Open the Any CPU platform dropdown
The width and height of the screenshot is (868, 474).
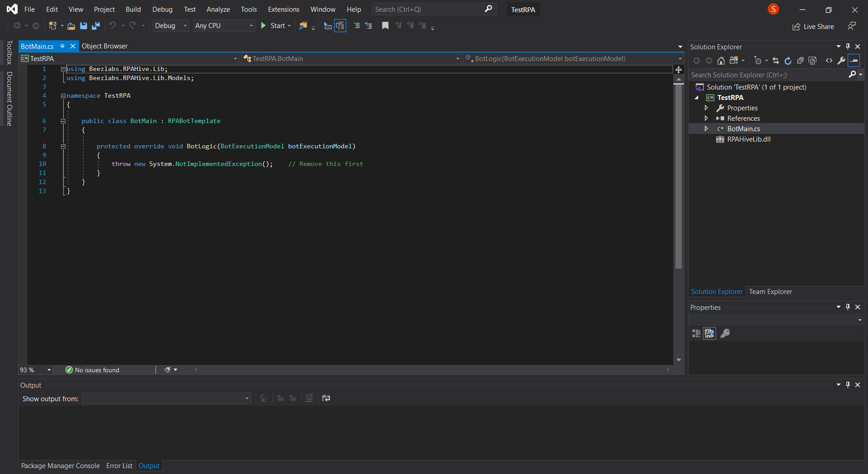coord(224,26)
